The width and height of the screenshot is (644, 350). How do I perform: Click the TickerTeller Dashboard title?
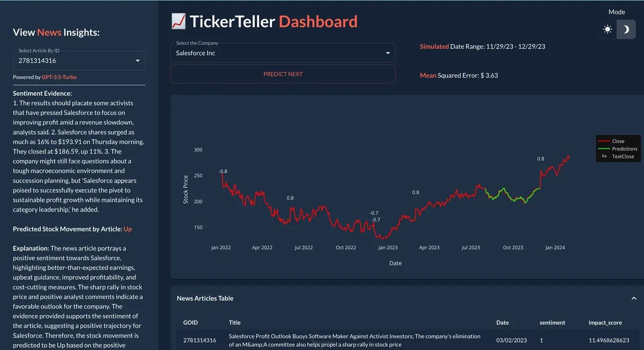point(274,21)
